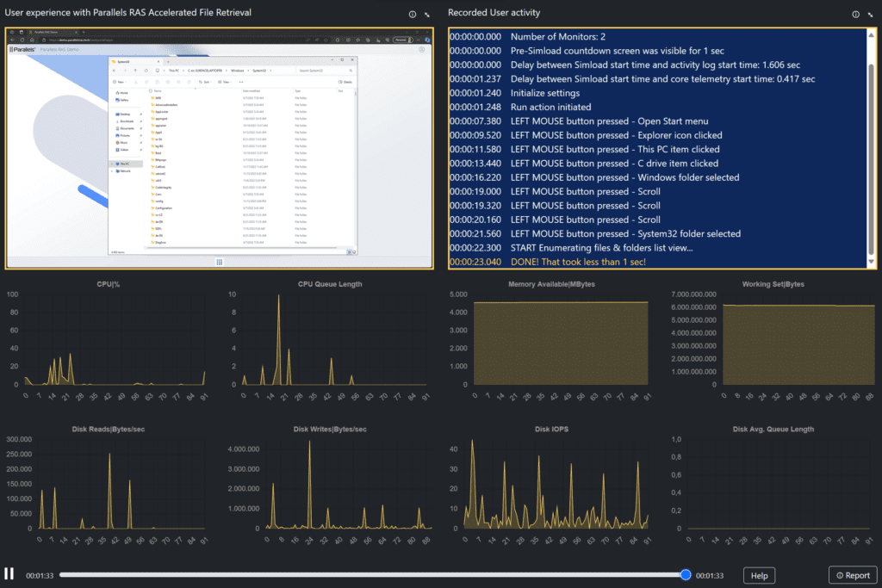Show info for Recorded User activity panel
This screenshot has height=588, width=882.
click(x=855, y=15)
